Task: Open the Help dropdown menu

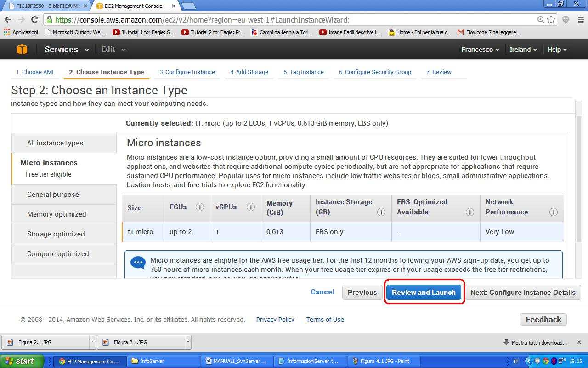Action: click(557, 49)
